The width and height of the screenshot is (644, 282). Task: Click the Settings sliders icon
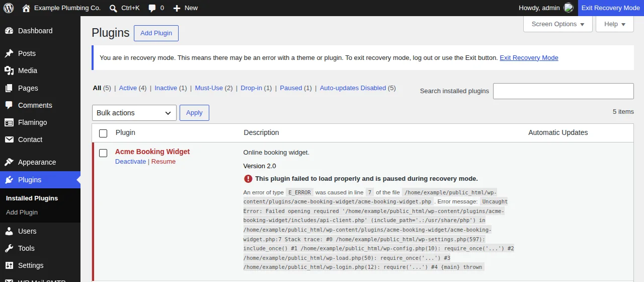pos(9,265)
